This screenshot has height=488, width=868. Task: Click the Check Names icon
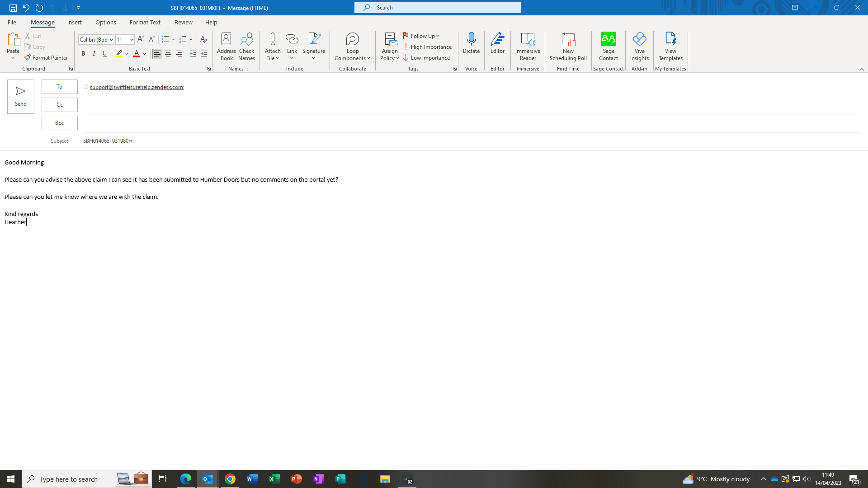(x=246, y=46)
